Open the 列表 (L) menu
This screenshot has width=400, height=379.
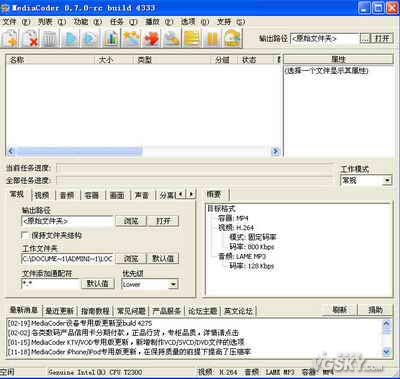pos(52,22)
